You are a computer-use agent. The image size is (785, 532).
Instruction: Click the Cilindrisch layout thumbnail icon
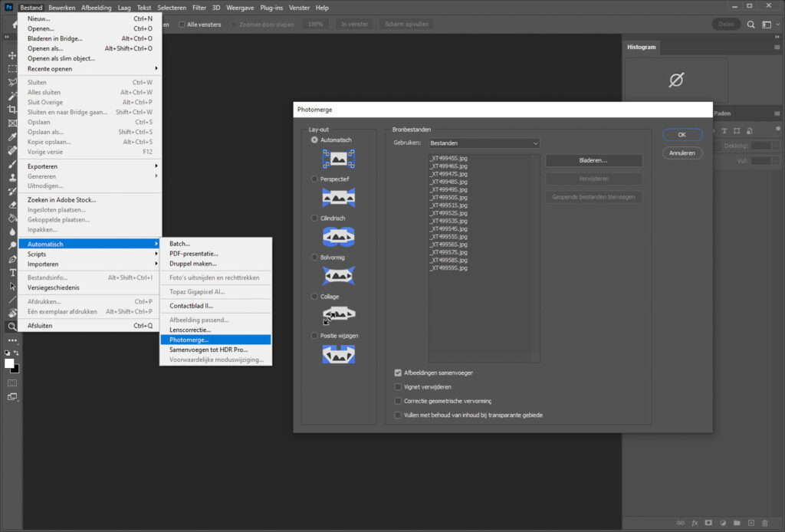click(x=338, y=237)
